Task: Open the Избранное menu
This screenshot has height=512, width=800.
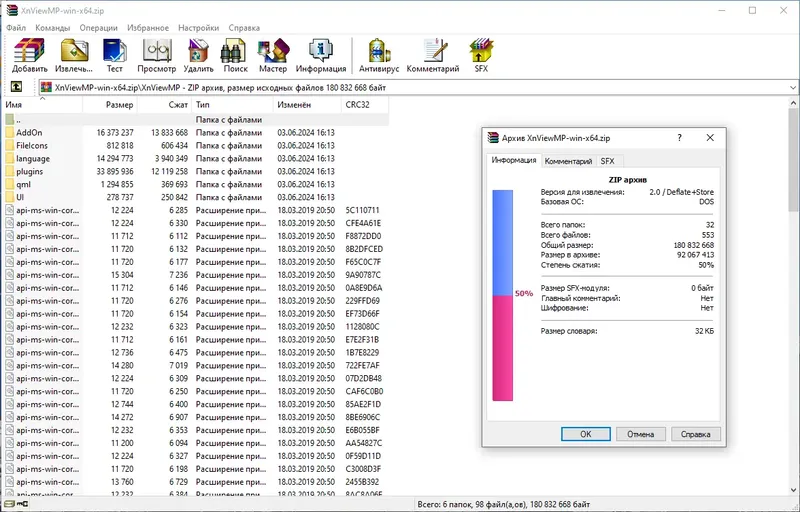Action: (x=148, y=28)
